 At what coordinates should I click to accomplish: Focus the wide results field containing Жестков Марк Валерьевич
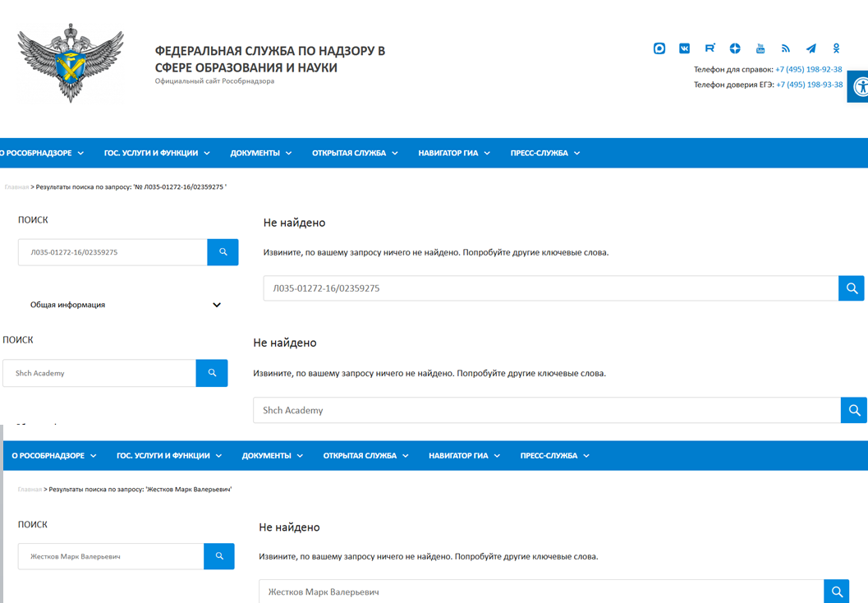click(x=541, y=591)
